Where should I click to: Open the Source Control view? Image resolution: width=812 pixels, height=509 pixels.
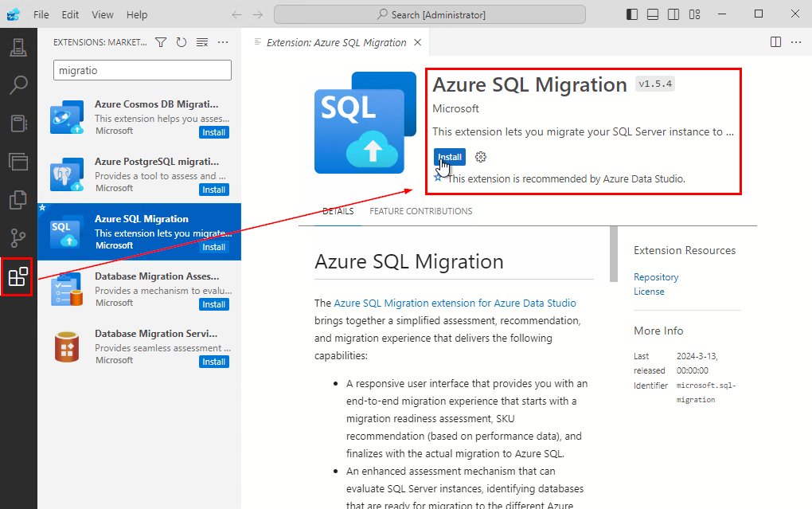click(18, 237)
